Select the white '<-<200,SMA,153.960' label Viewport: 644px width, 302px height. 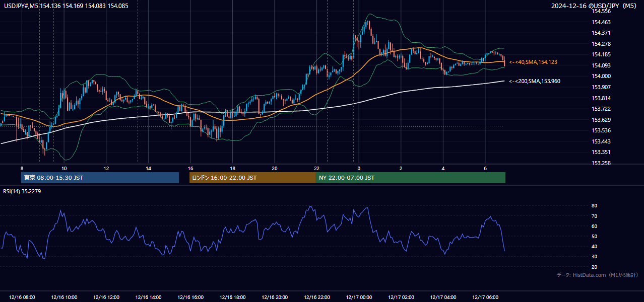tap(535, 81)
